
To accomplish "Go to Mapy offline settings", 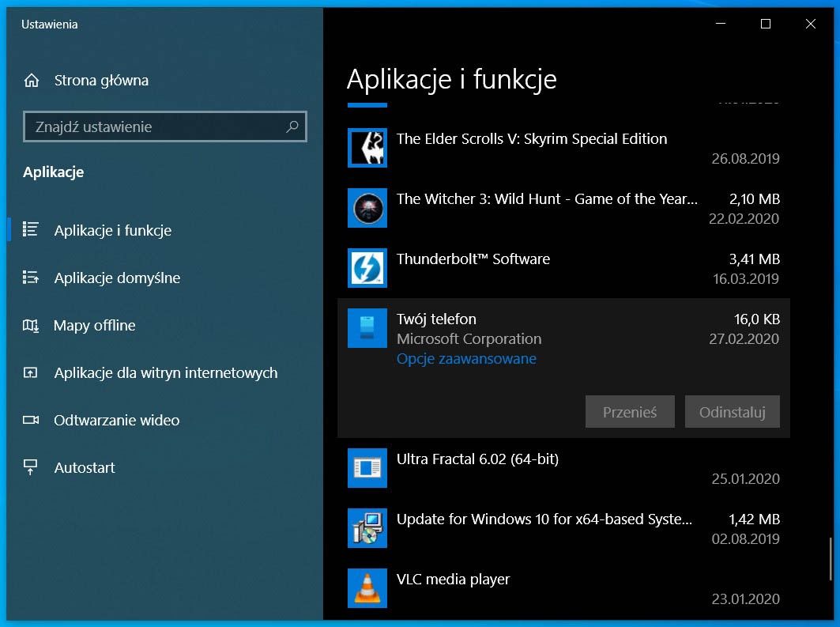I will click(94, 325).
